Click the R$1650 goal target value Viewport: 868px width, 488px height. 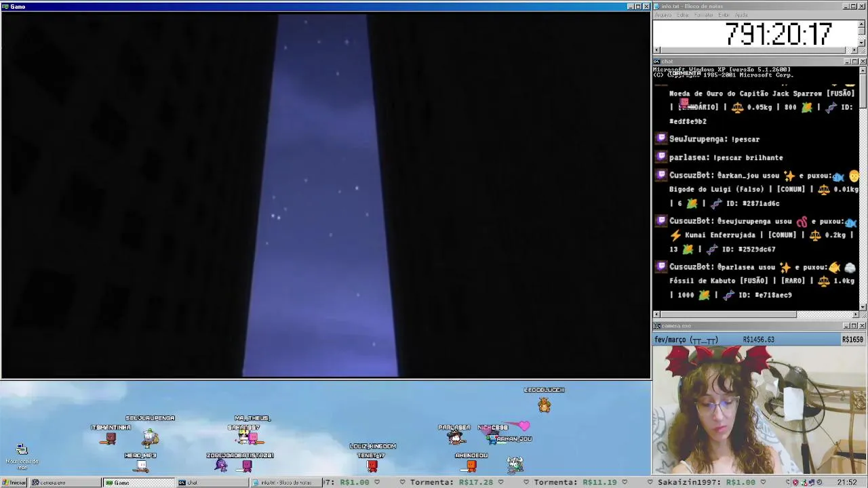(852, 340)
